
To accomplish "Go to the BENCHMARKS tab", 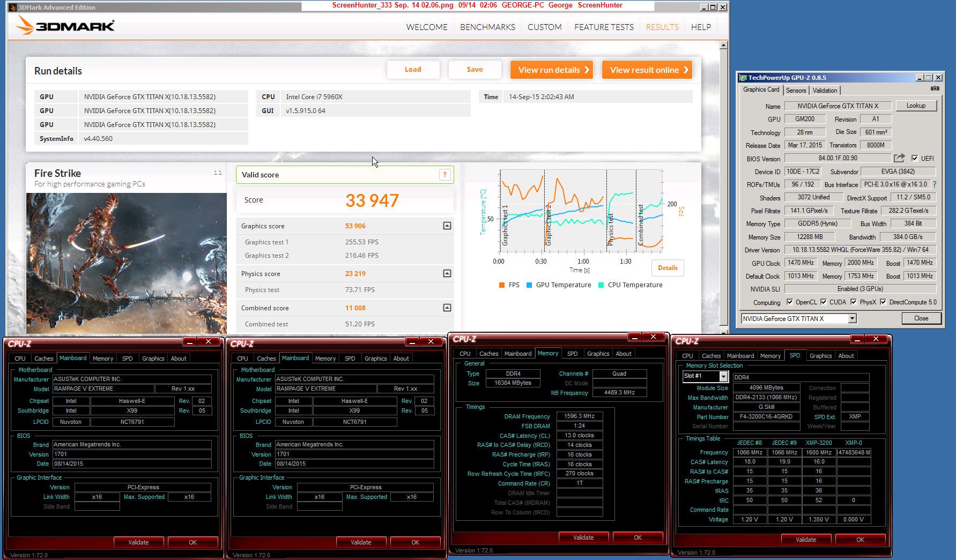I will pos(487,27).
